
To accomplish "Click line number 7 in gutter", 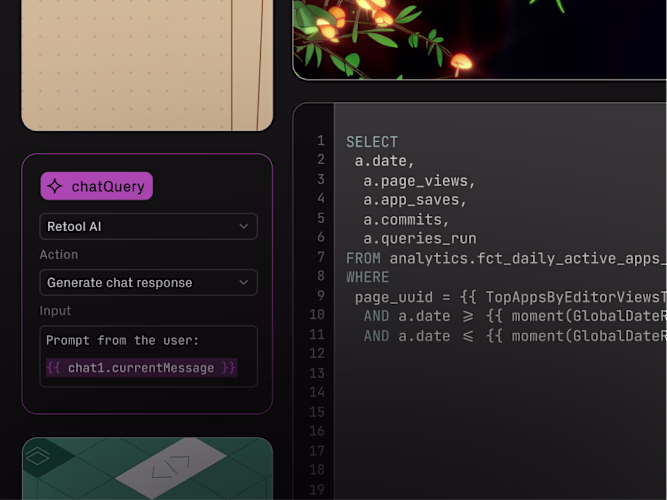I will click(x=321, y=257).
